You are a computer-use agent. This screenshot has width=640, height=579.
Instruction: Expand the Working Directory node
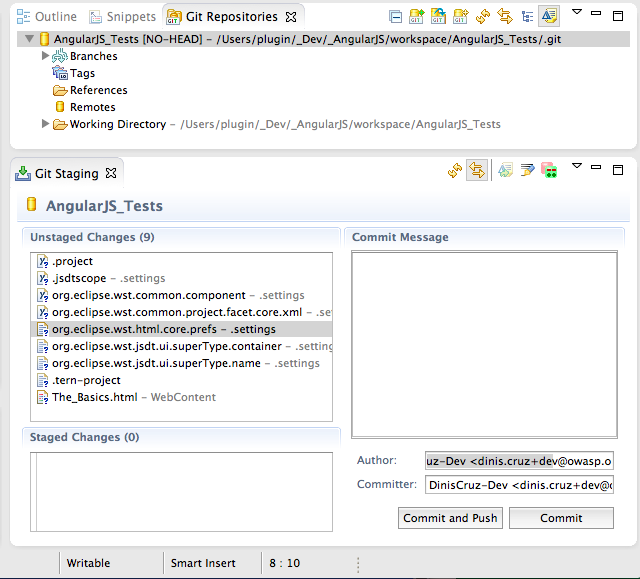[46, 124]
